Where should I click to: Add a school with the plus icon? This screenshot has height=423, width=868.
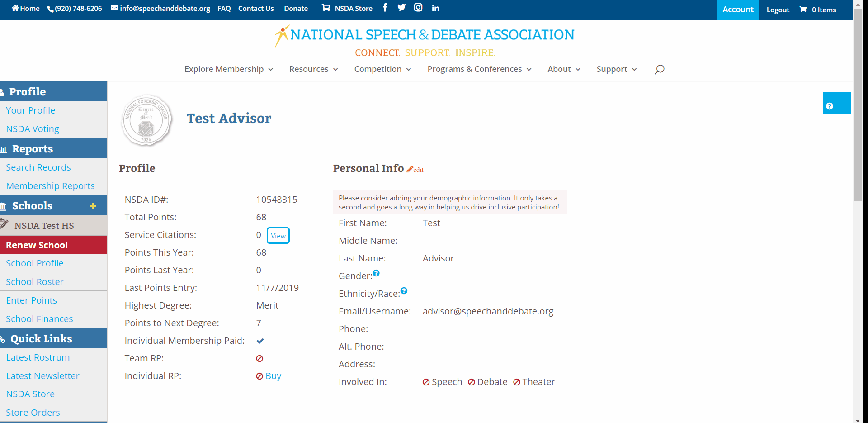click(x=93, y=206)
